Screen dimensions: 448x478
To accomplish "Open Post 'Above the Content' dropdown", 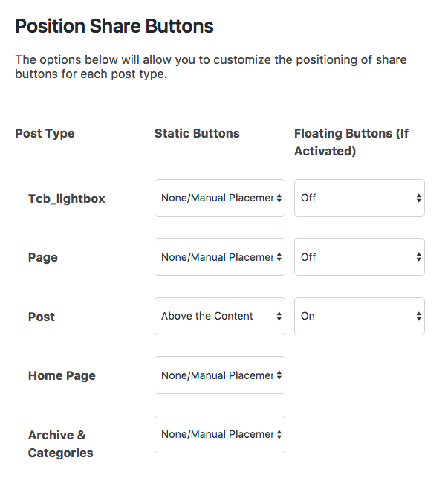I will point(220,317).
